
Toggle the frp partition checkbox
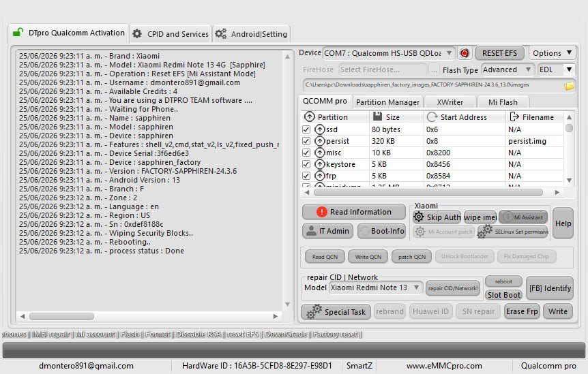pos(306,176)
